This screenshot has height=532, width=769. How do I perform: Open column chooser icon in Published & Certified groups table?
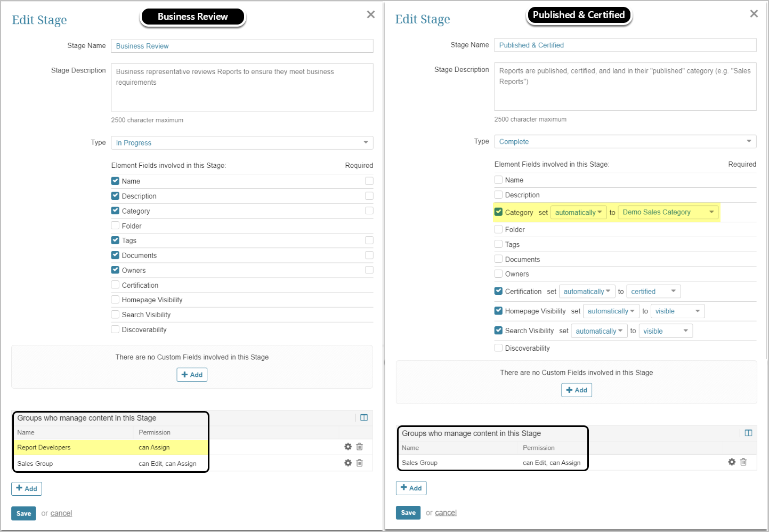click(748, 433)
